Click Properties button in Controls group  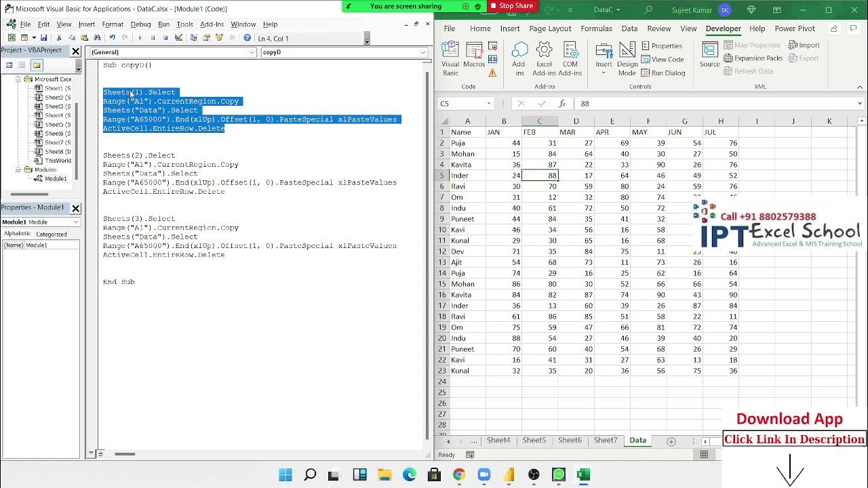(662, 45)
